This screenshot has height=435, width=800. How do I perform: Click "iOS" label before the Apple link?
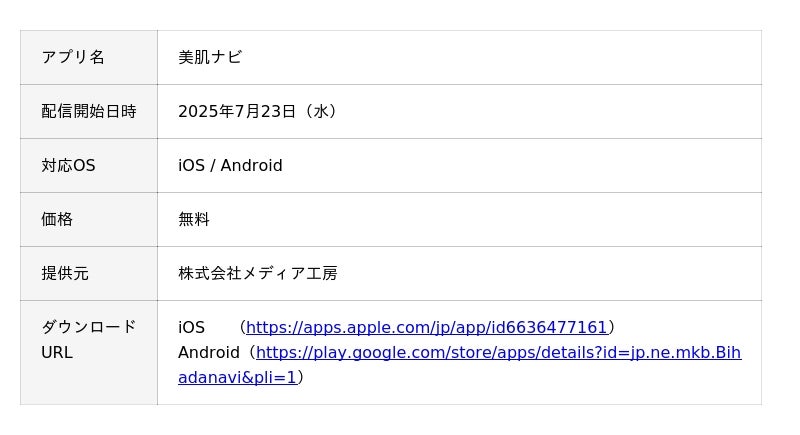point(191,327)
